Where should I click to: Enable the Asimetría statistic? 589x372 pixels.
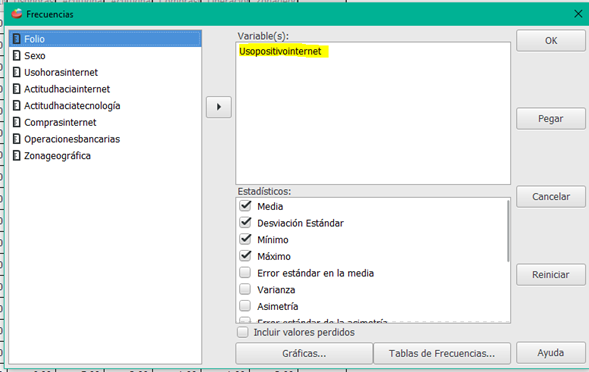click(x=245, y=306)
